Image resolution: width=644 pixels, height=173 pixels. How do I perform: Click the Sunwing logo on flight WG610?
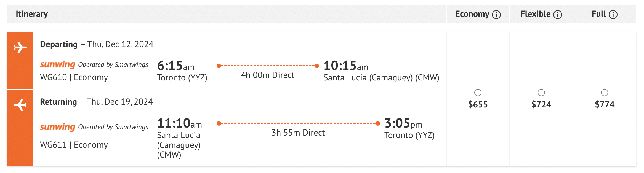pyautogui.click(x=58, y=64)
